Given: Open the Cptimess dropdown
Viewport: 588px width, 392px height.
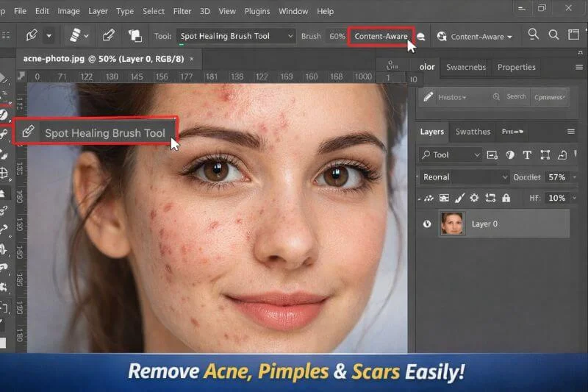Looking at the screenshot, I should coord(549,97).
